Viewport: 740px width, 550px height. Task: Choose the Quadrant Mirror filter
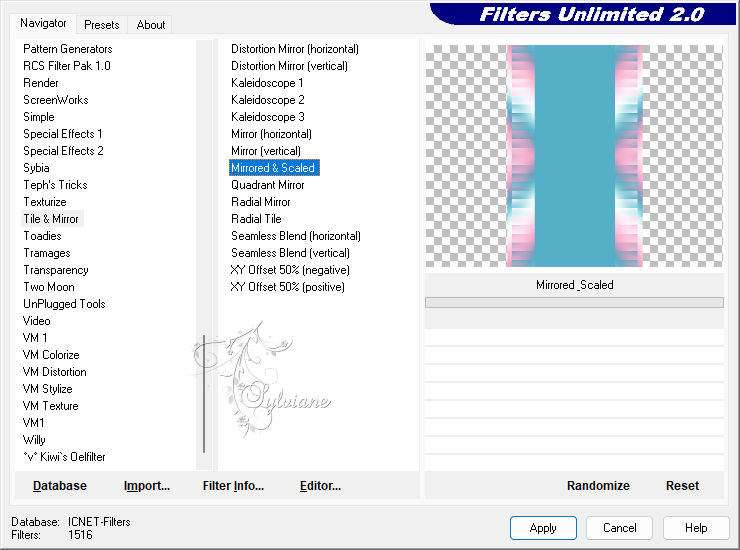coord(268,185)
